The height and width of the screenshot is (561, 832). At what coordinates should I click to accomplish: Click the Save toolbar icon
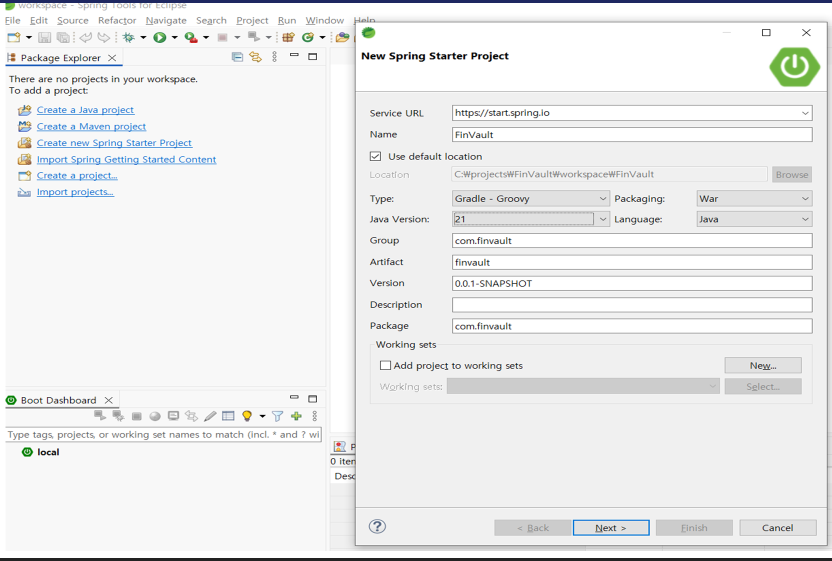[45, 37]
